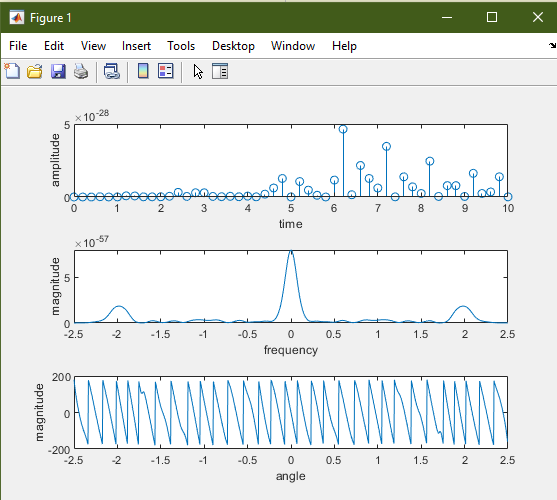The image size is (557, 500).
Task: Insert Legend using toolbar icon
Action: pos(166,71)
